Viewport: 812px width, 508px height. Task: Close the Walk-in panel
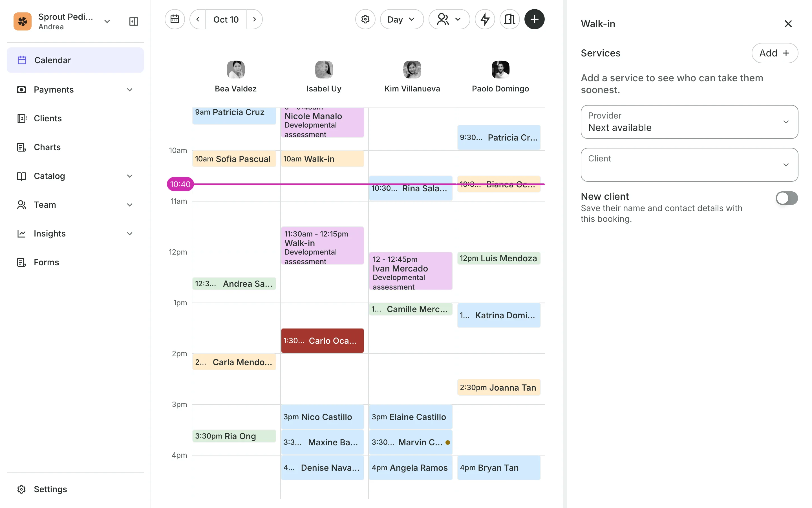(x=788, y=24)
